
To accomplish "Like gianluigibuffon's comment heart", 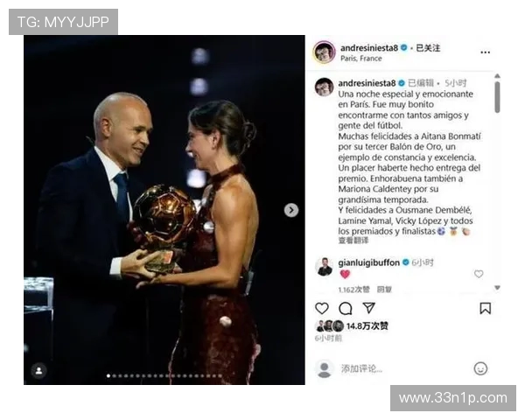I will (x=479, y=274).
